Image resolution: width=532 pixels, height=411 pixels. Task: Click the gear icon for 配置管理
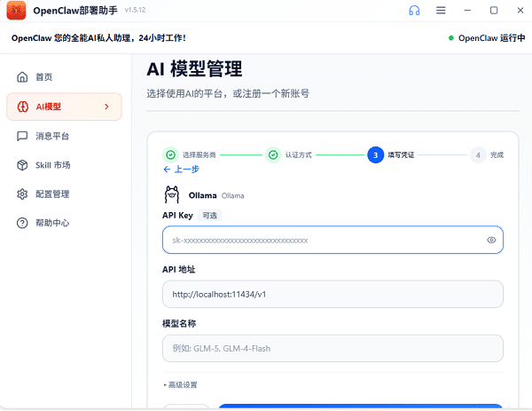pyautogui.click(x=22, y=194)
